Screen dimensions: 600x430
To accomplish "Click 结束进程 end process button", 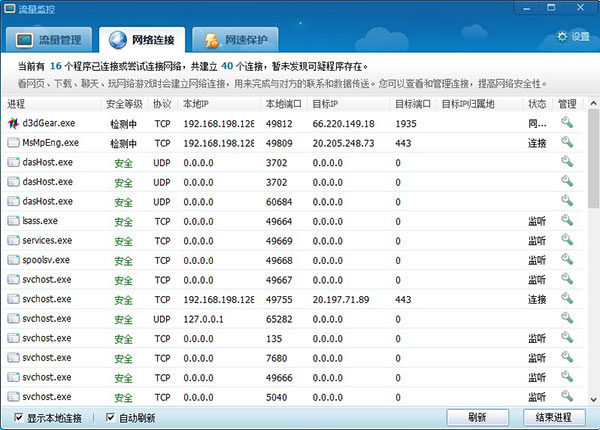I will click(553, 417).
